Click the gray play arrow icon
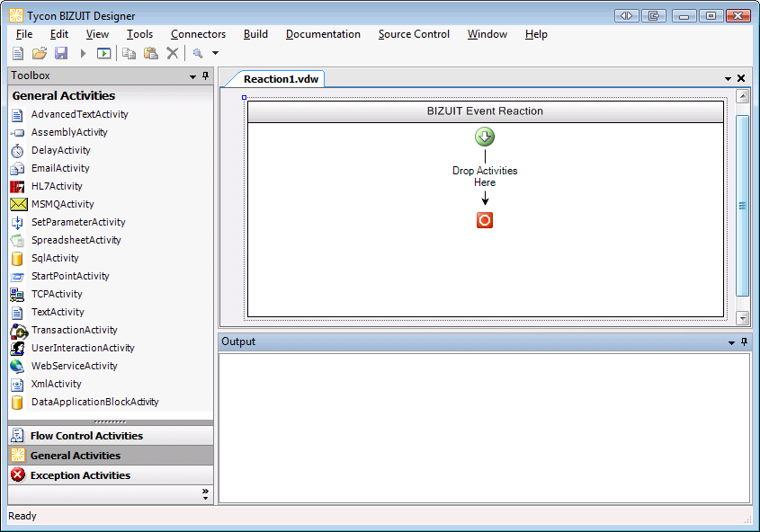 (83, 53)
